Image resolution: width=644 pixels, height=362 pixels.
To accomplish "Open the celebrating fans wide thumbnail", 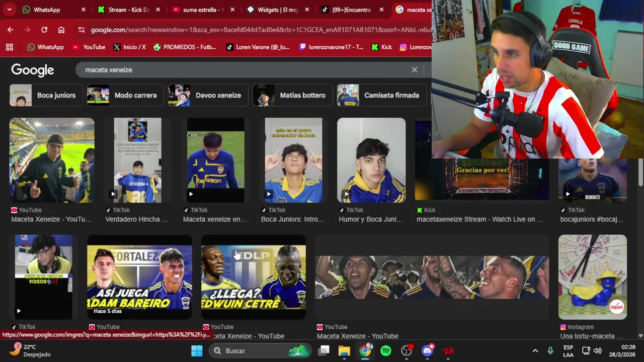I will click(432, 277).
